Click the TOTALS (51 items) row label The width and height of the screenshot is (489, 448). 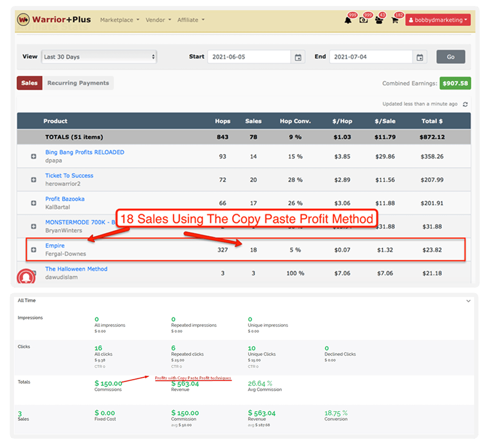pyautogui.click(x=74, y=137)
